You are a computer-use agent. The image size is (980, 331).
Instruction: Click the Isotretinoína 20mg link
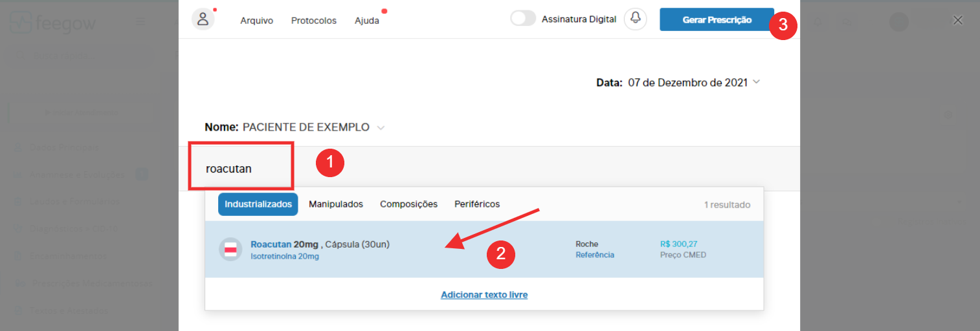point(285,256)
